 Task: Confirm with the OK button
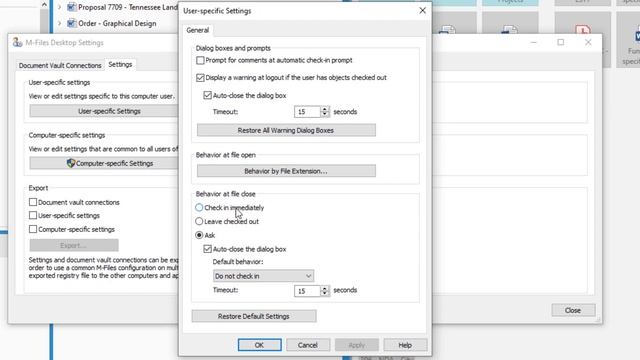click(259, 345)
